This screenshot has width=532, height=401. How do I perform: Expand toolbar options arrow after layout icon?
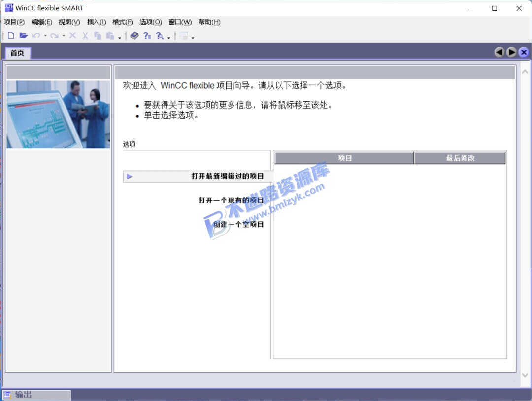coord(193,38)
